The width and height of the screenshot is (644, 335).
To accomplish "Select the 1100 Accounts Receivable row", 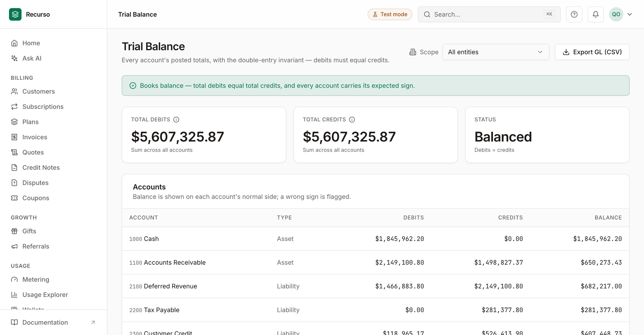I will tap(375, 262).
